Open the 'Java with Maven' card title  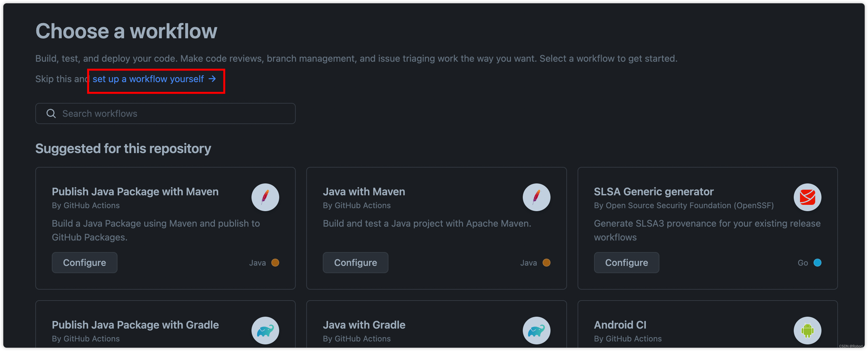tap(364, 191)
